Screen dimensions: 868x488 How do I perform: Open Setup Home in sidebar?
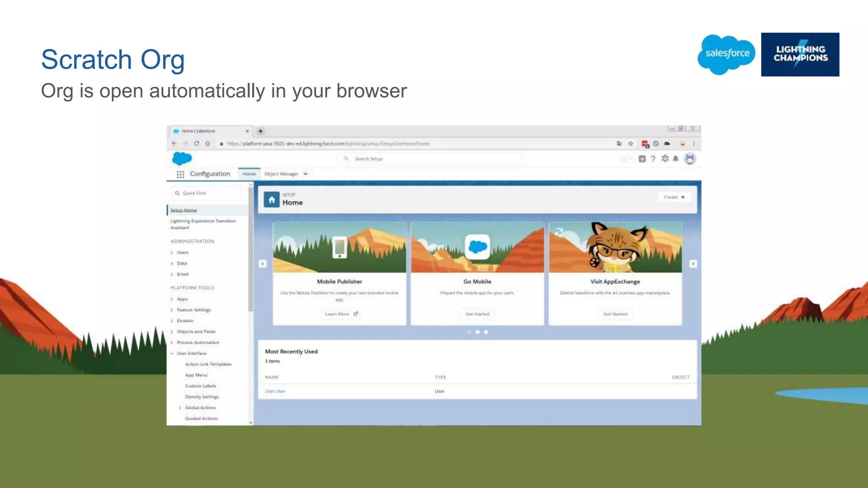(x=184, y=210)
